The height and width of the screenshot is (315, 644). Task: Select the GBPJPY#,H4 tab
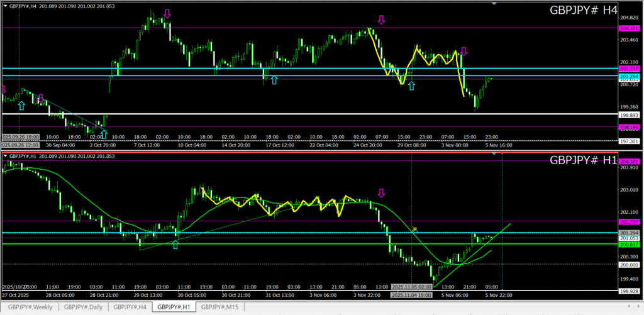pyautogui.click(x=131, y=307)
